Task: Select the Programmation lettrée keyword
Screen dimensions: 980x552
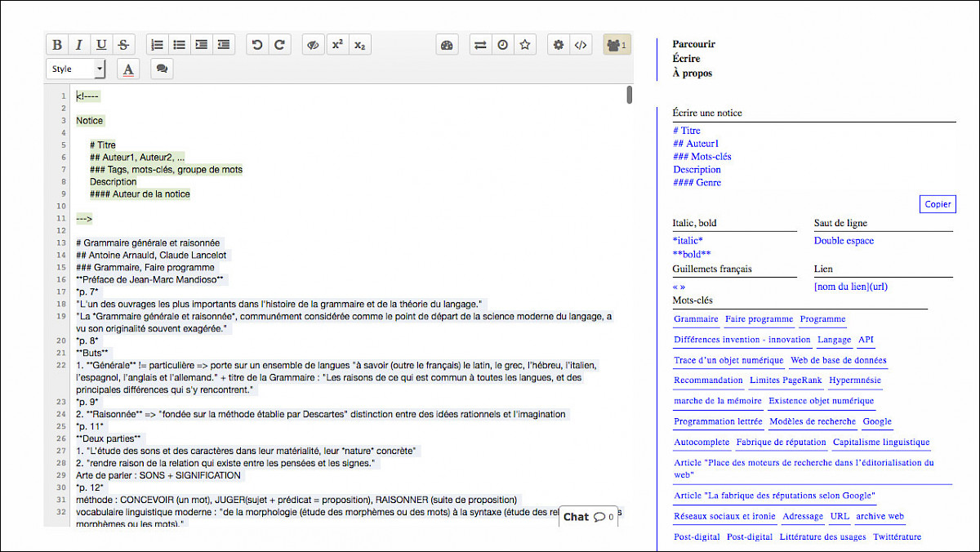Action: click(718, 421)
